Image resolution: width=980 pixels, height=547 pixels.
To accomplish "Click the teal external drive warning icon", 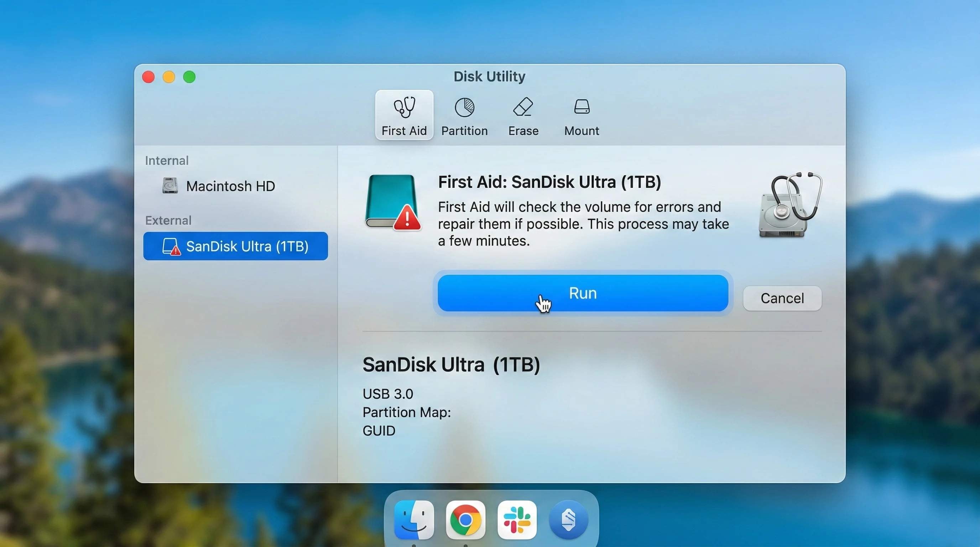I will click(393, 202).
